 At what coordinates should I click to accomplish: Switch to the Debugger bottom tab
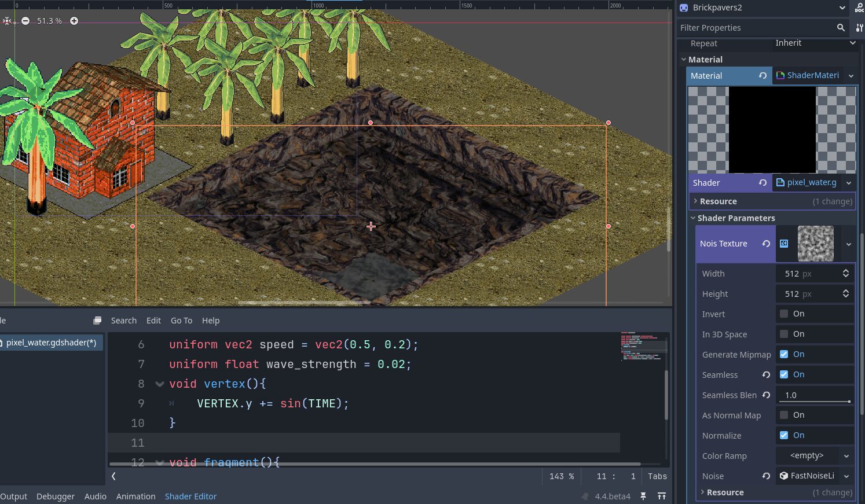[x=56, y=496]
